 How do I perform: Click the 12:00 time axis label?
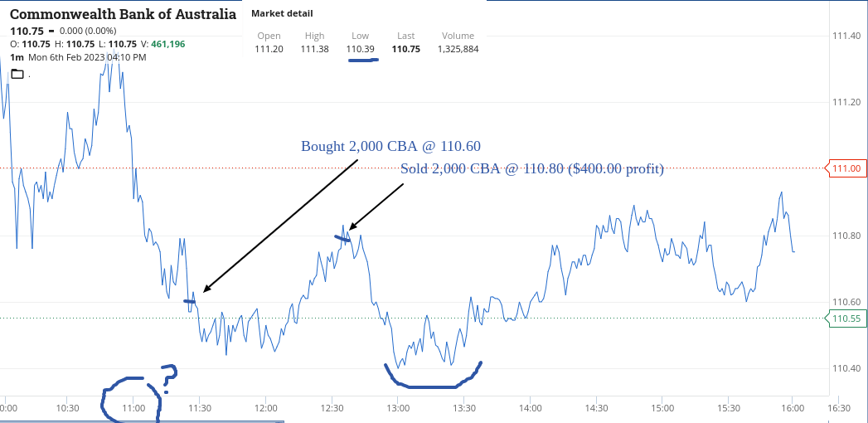pos(265,408)
